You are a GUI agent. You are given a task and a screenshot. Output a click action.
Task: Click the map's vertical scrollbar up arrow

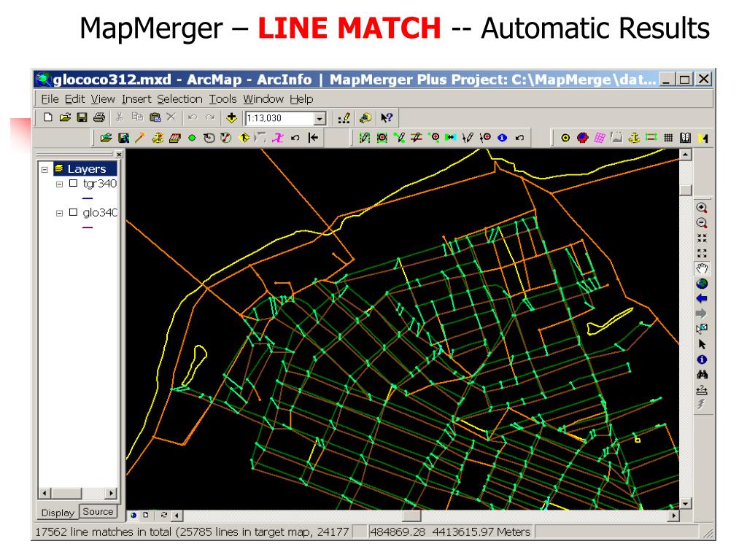tap(685, 155)
